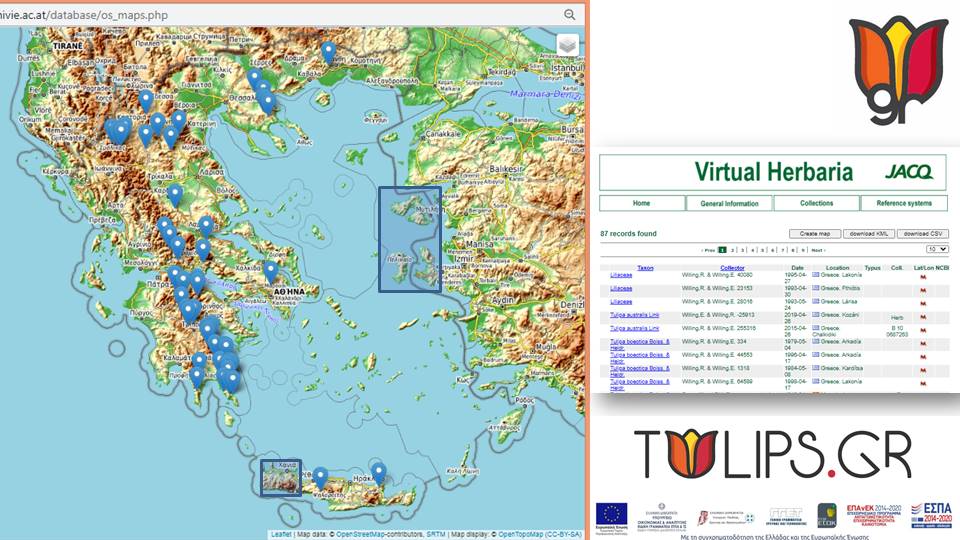Select the map marker near Athens
The height and width of the screenshot is (540, 960).
(x=271, y=272)
